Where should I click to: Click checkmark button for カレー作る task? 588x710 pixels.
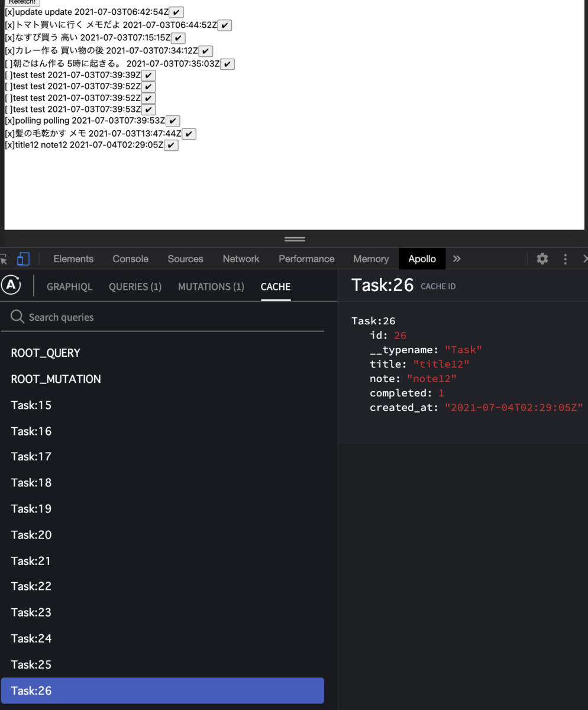206,51
